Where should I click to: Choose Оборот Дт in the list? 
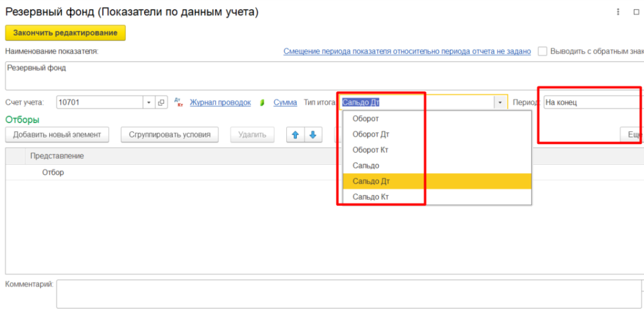[371, 134]
